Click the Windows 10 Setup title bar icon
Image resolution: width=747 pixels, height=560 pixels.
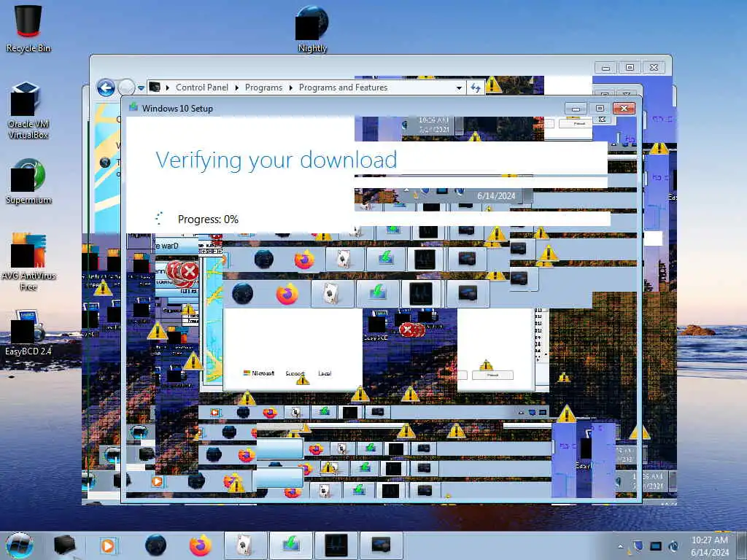(x=133, y=108)
